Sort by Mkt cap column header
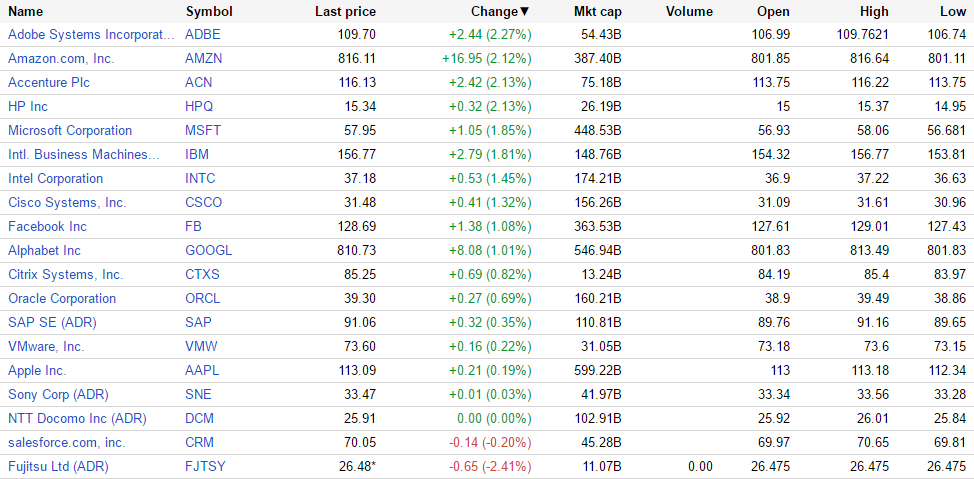This screenshot has height=479, width=974. tap(597, 12)
